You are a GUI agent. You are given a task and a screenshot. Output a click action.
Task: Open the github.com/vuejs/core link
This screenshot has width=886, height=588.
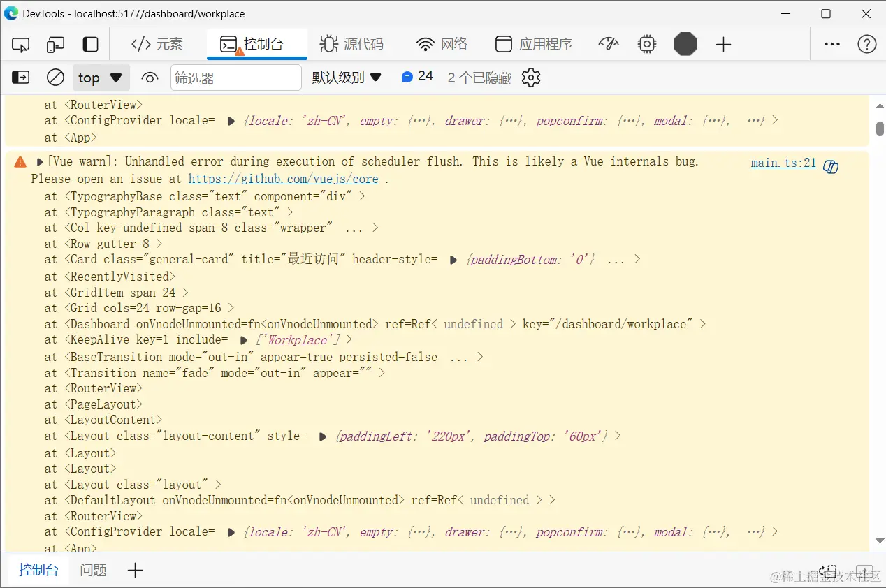pyautogui.click(x=283, y=179)
